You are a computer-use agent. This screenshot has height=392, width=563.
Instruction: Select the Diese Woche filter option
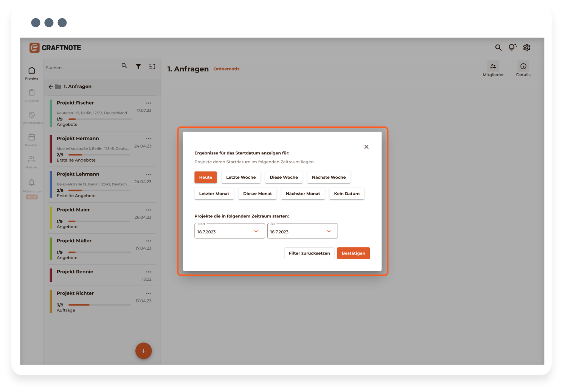[284, 177]
